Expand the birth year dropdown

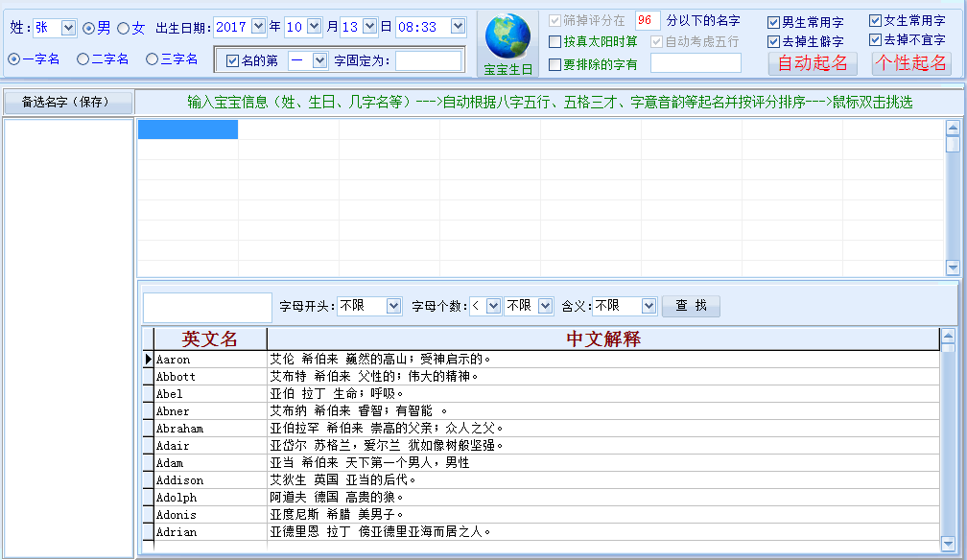258,27
